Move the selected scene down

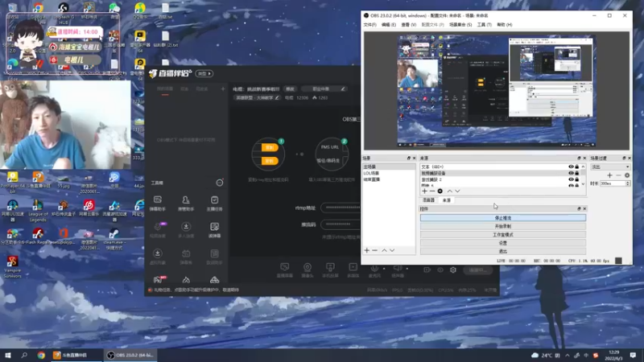[392, 250]
